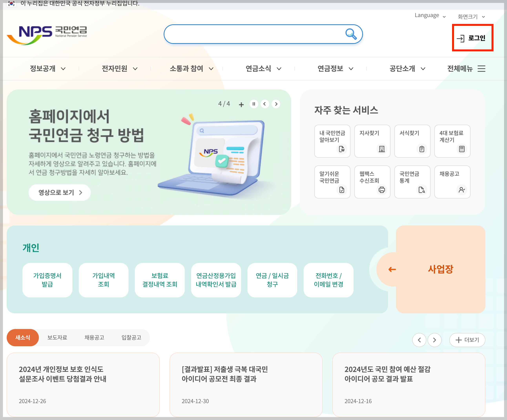Image resolution: width=507 pixels, height=420 pixels.
Task: Switch to the 보도자료 tab
Action: tap(57, 337)
